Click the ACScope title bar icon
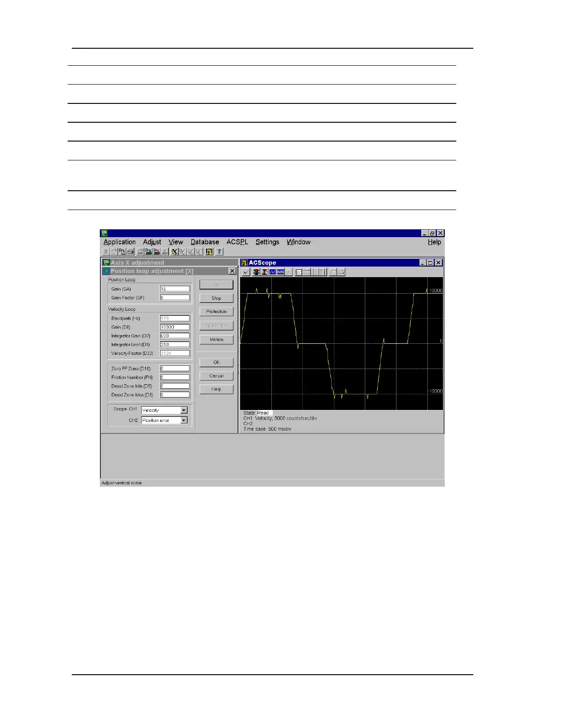The width and height of the screenshot is (563, 728). click(x=244, y=262)
